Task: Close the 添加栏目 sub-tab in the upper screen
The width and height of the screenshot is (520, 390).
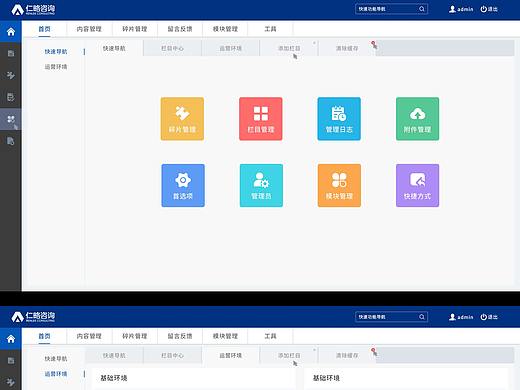Action: 314,43
